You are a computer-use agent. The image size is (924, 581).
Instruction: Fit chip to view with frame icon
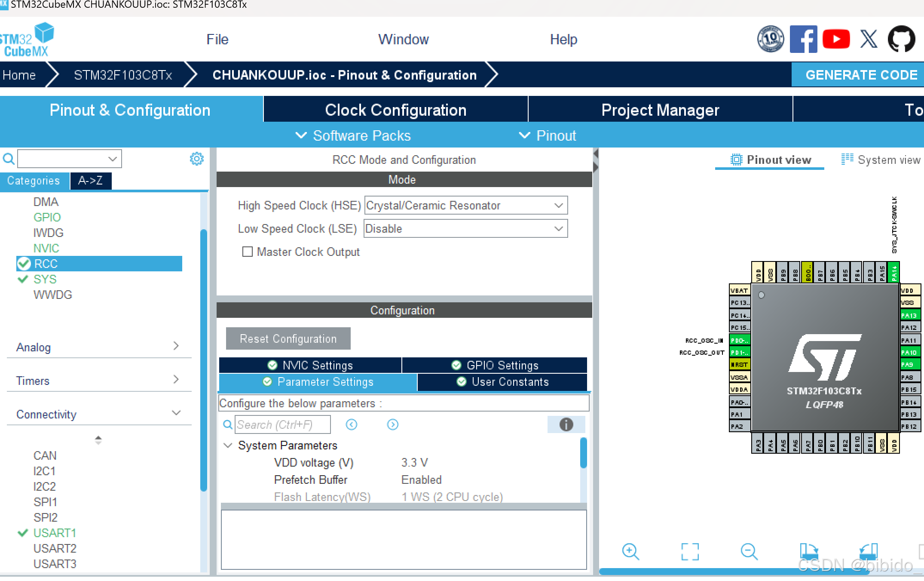690,551
